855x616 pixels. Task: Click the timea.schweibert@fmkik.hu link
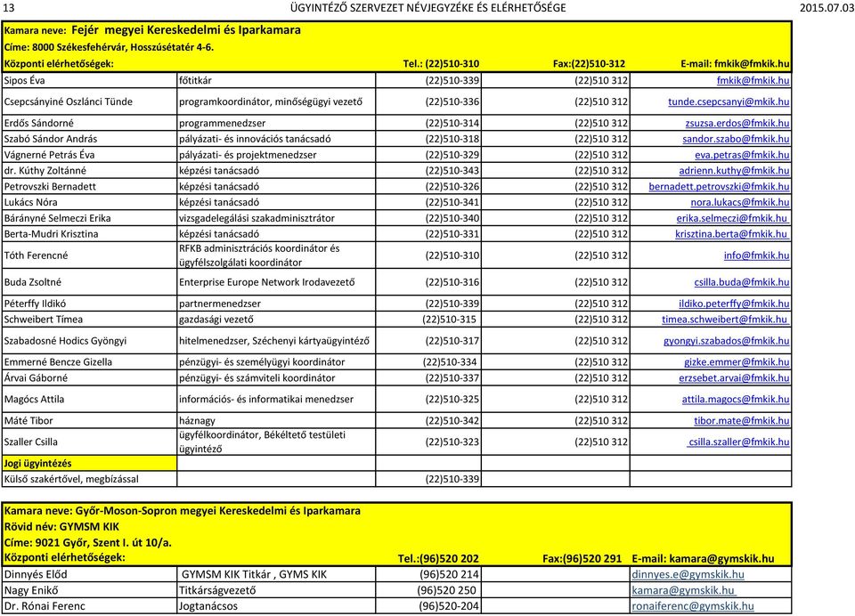tap(726, 320)
